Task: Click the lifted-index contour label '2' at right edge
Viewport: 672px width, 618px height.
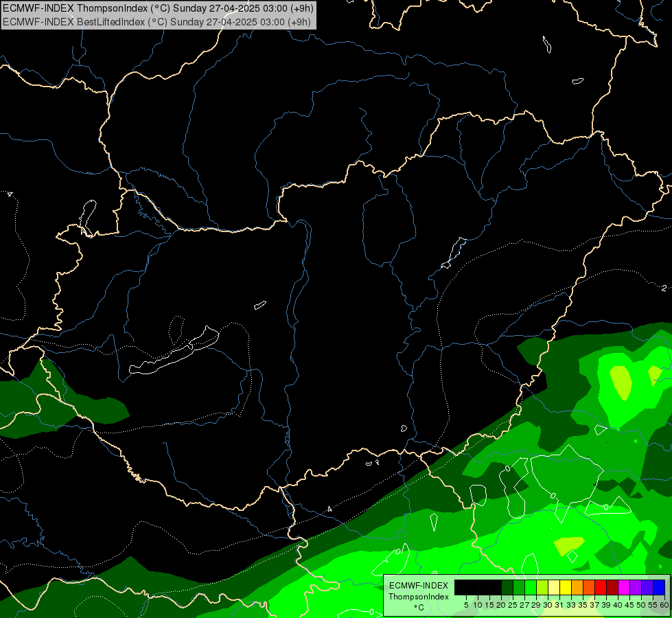Action: pyautogui.click(x=664, y=288)
